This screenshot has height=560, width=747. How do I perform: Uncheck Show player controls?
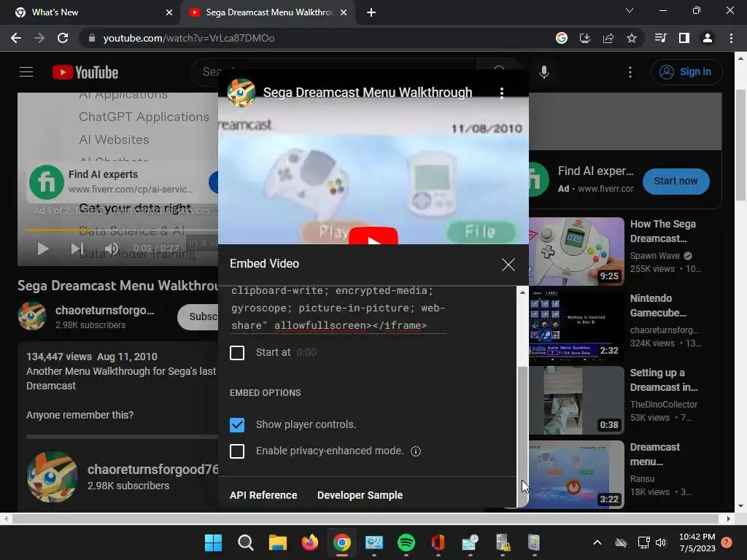237,425
